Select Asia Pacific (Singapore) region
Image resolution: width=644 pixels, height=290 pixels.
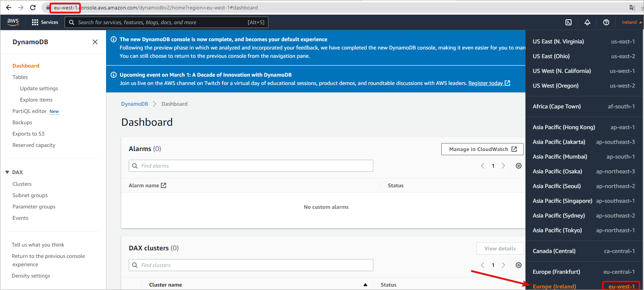[584, 201]
